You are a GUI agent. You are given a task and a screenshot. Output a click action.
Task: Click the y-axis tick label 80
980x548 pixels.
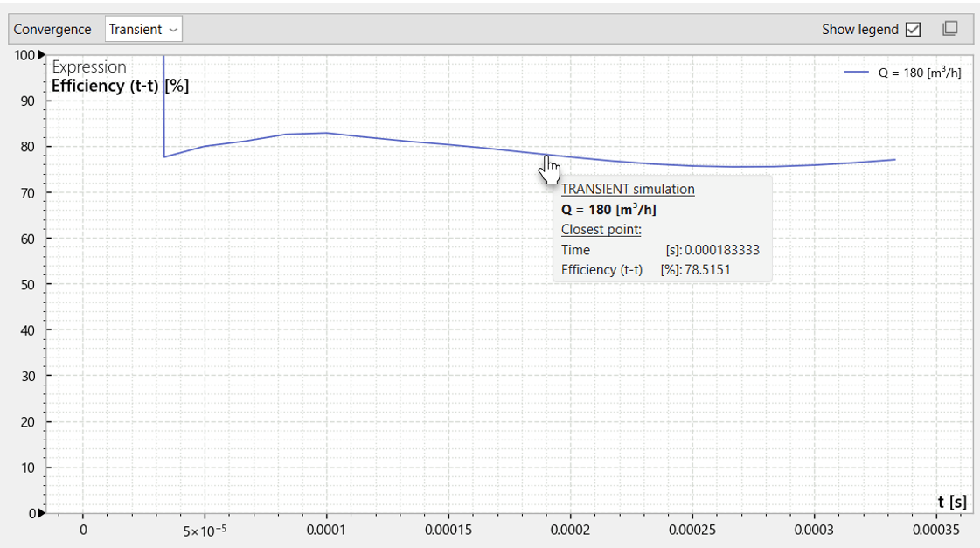coord(27,147)
